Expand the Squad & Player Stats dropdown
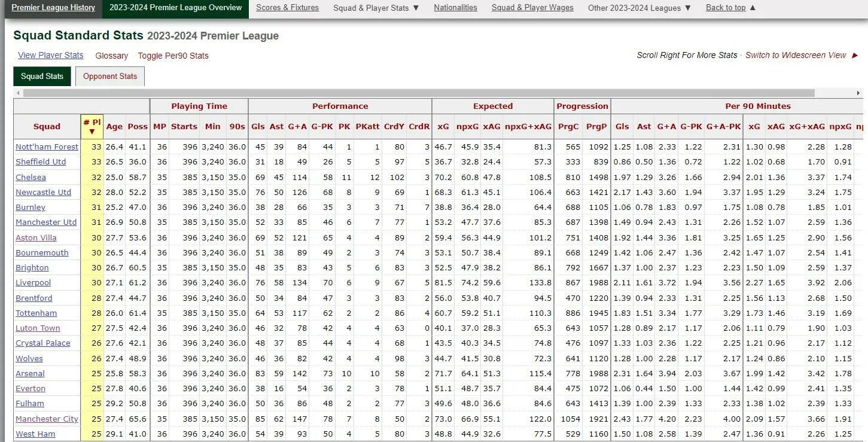Viewport: 868px width, 442px height. pos(376,8)
